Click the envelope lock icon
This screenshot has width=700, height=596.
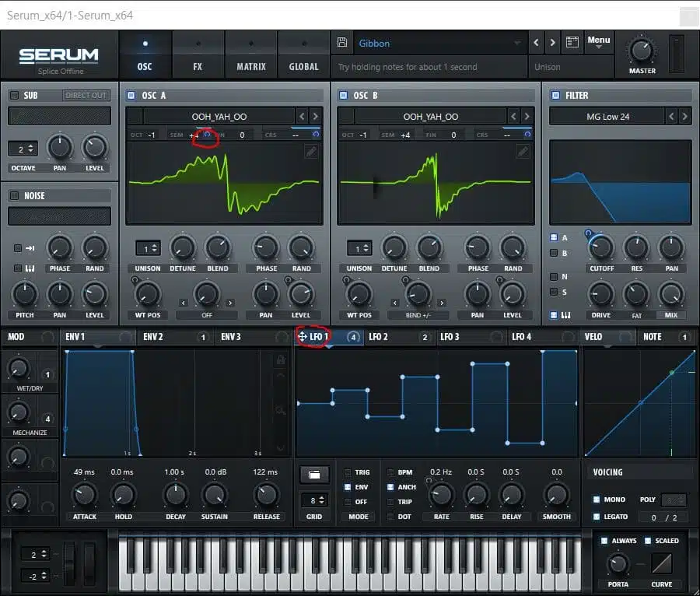coord(281,359)
